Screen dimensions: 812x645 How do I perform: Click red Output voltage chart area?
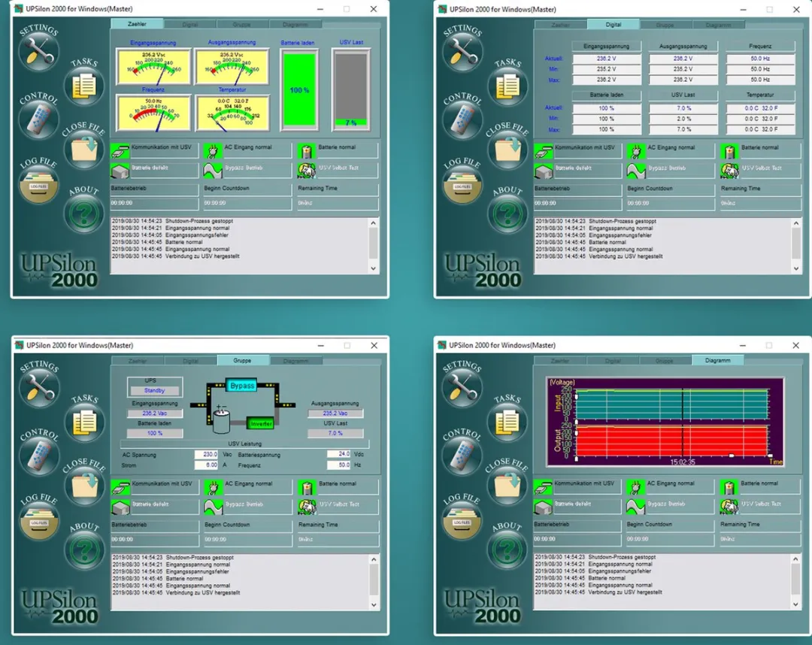671,441
